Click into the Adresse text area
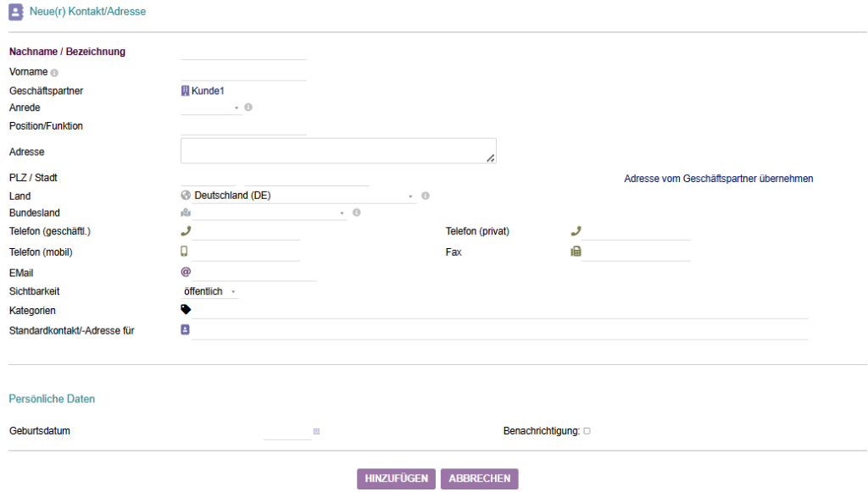The width and height of the screenshot is (868, 492). point(337,151)
